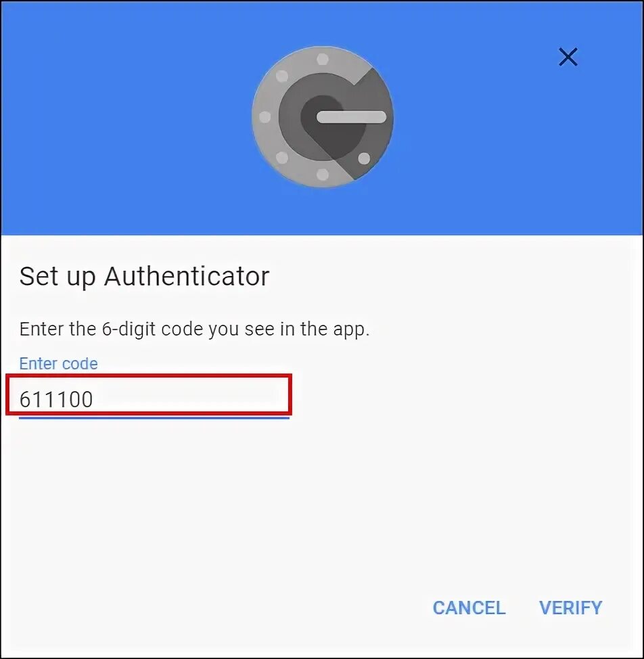This screenshot has width=644, height=659.
Task: Click the "Set up Authenticator" heading
Action: pyautogui.click(x=144, y=277)
